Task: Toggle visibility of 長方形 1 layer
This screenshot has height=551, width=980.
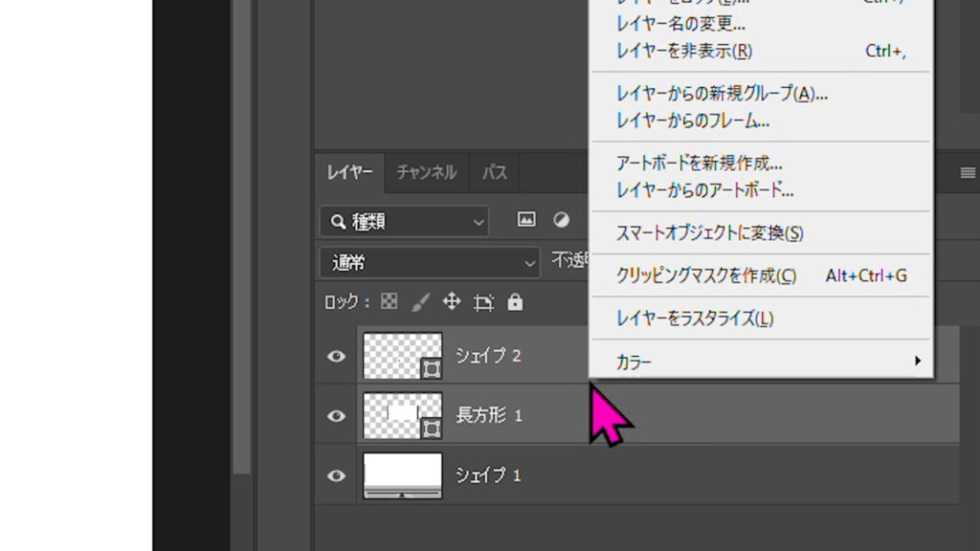Action: (x=336, y=416)
